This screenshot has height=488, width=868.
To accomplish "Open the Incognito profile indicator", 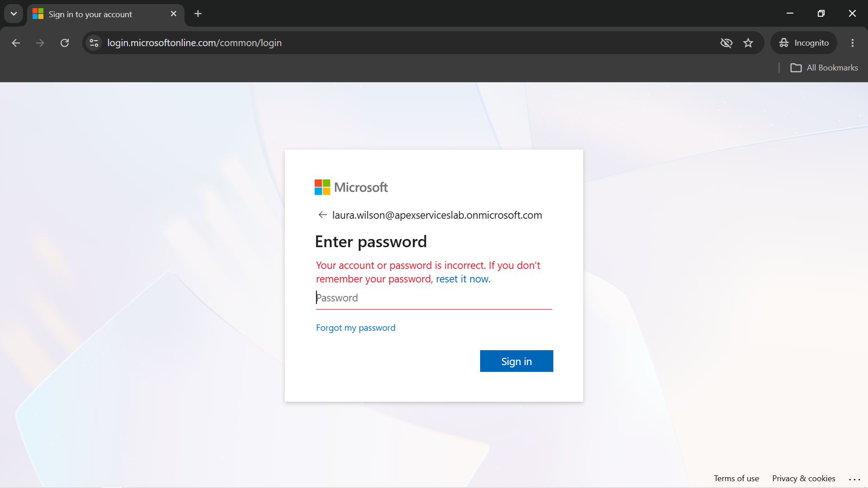I will [x=804, y=43].
